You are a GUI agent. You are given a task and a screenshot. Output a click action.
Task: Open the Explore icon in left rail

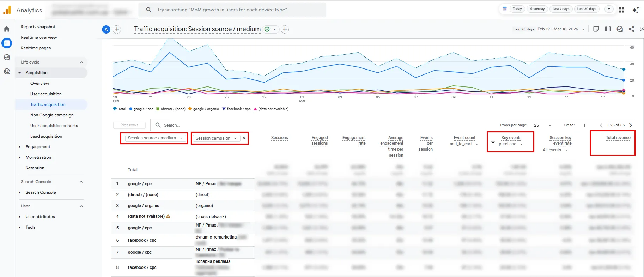(x=7, y=58)
